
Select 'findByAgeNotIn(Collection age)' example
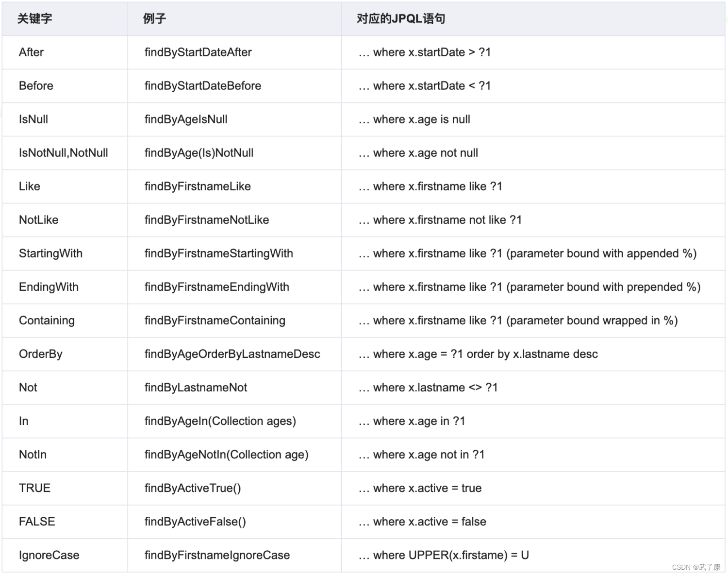point(227,455)
